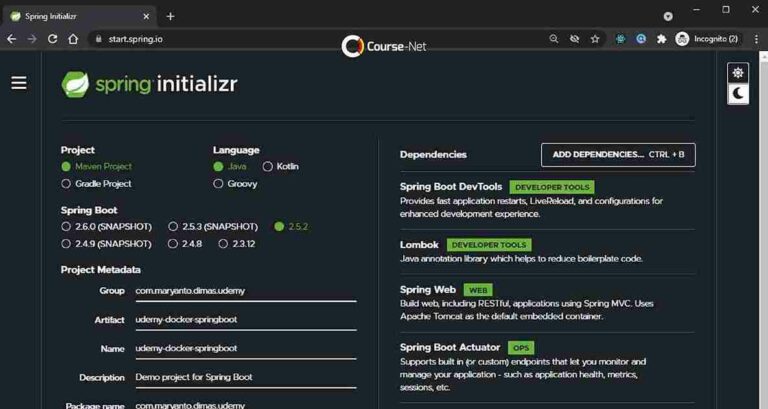Bookmark this page with the star icon
Screen dimensions: 768x409
(595, 39)
